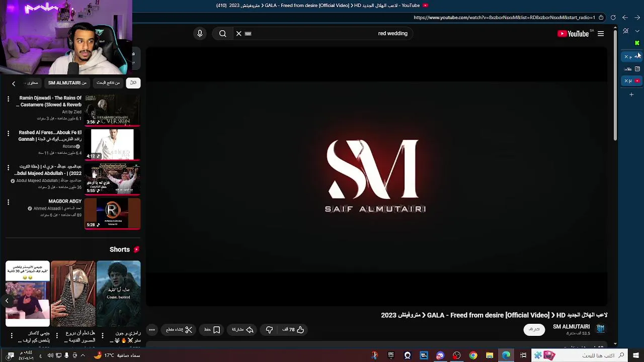644x362 pixels.
Task: Create a clip with scissors button
Action: tap(179, 330)
